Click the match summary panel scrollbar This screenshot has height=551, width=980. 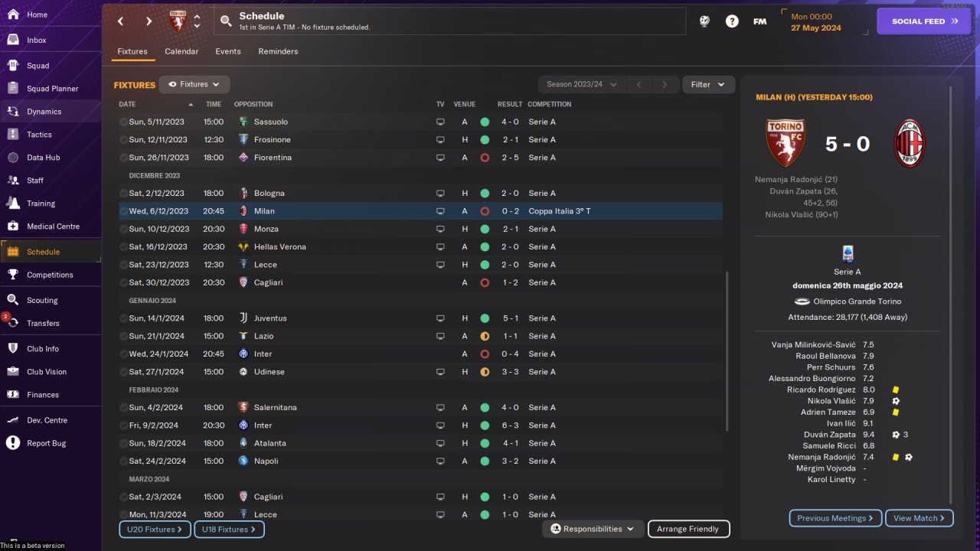pyautogui.click(x=952, y=295)
